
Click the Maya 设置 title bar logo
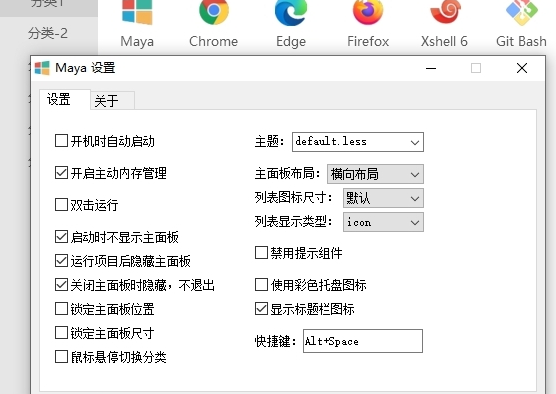pyautogui.click(x=42, y=68)
